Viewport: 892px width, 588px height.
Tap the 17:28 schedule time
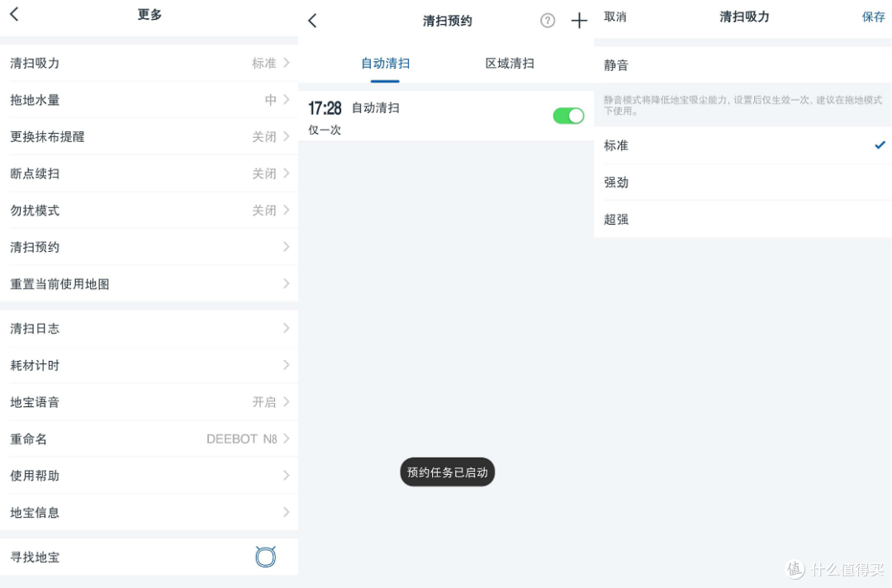(325, 108)
